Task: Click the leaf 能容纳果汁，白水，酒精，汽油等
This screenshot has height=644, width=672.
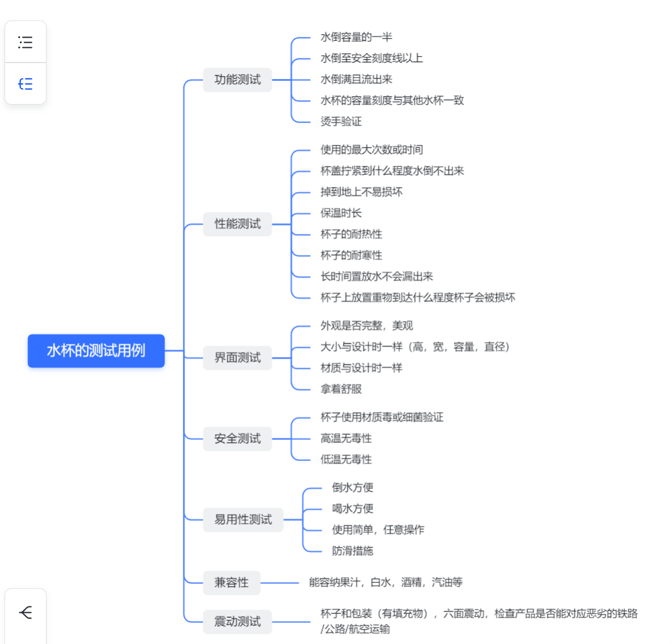Action: 386,582
